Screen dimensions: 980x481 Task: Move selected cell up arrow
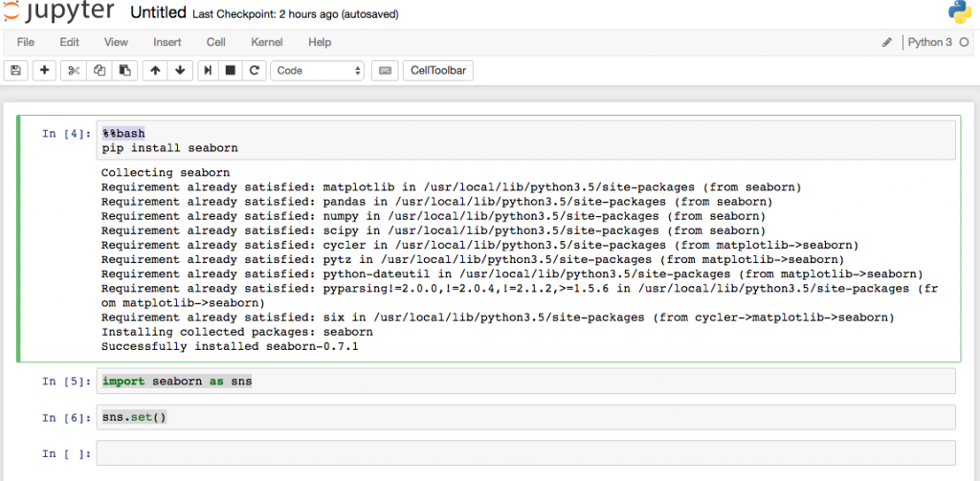(x=155, y=71)
